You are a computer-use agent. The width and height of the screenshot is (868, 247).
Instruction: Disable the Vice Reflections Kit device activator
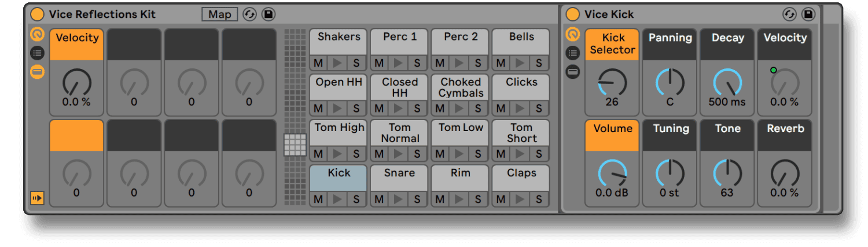tap(37, 14)
